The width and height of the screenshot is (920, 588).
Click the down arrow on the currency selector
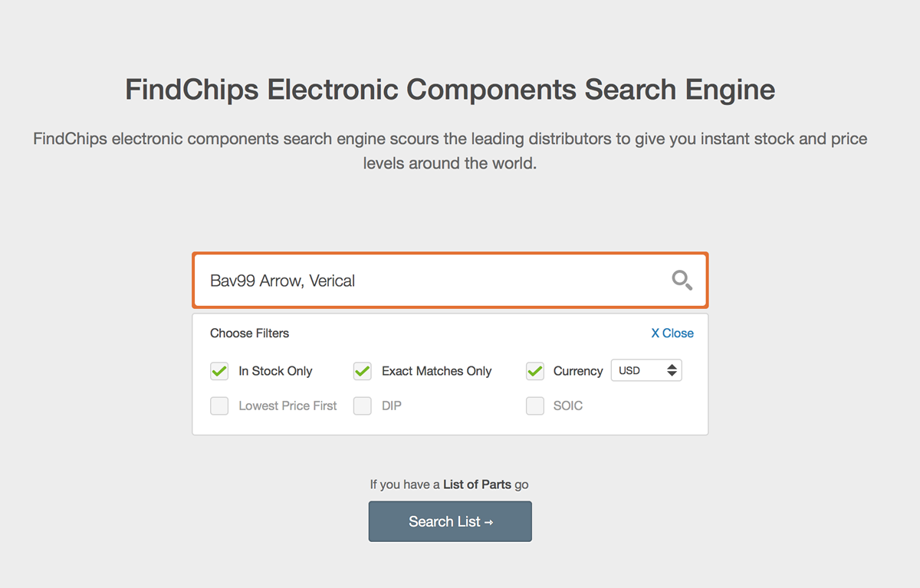(672, 373)
